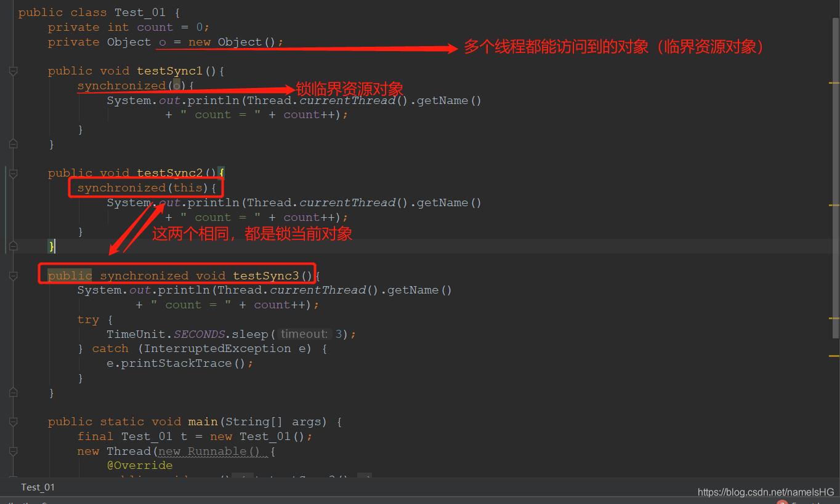Click 'main' in the main method signature
Viewport: 840px width, 504px height.
click(203, 422)
